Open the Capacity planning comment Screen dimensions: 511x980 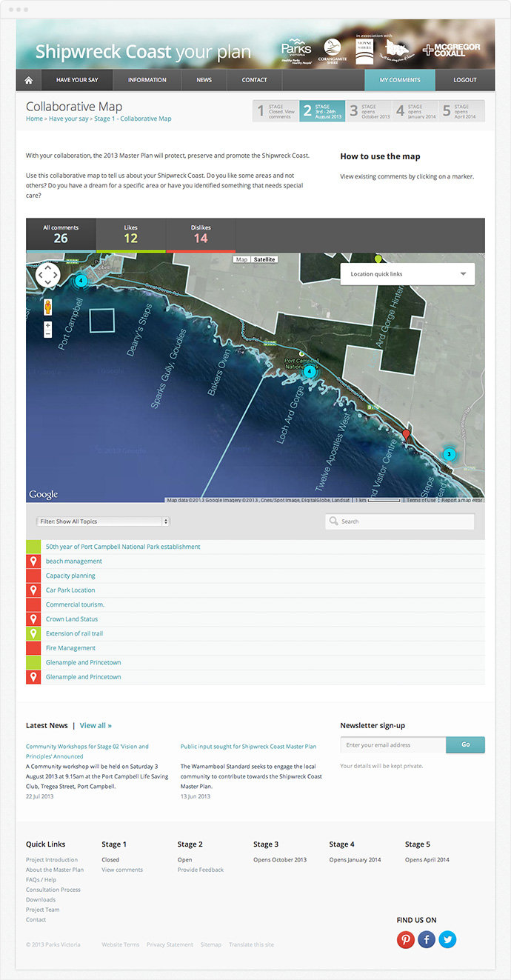tap(70, 576)
